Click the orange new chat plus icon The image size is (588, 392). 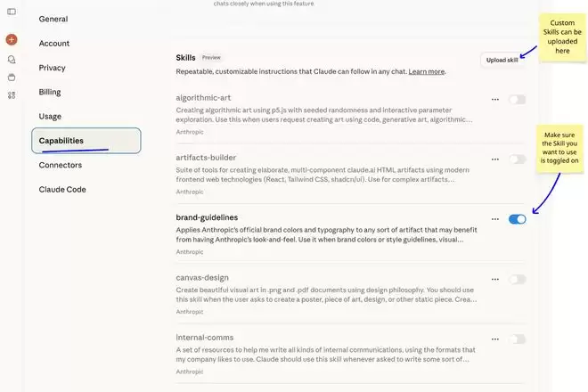click(x=12, y=40)
